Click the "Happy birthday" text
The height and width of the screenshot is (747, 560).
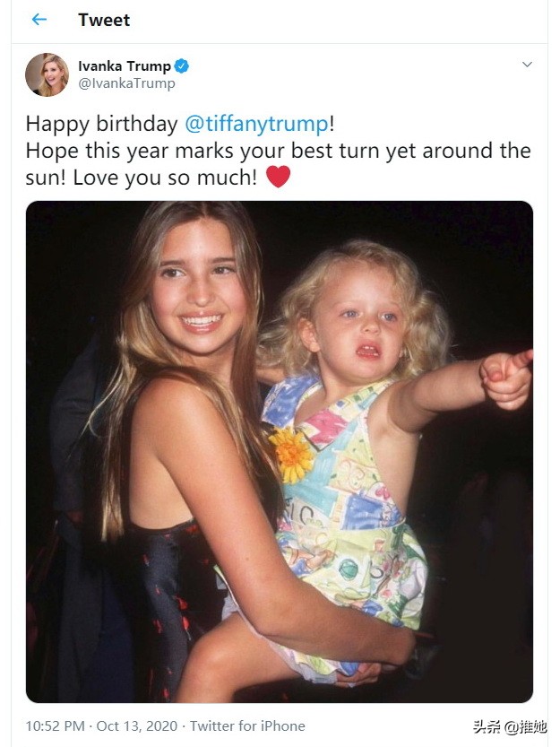pyautogui.click(x=100, y=123)
